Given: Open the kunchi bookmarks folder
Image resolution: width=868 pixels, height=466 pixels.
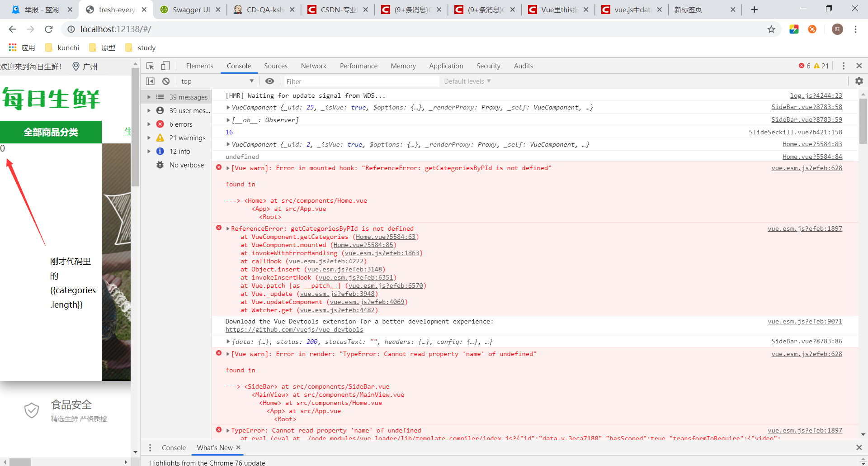Looking at the screenshot, I should [62, 48].
